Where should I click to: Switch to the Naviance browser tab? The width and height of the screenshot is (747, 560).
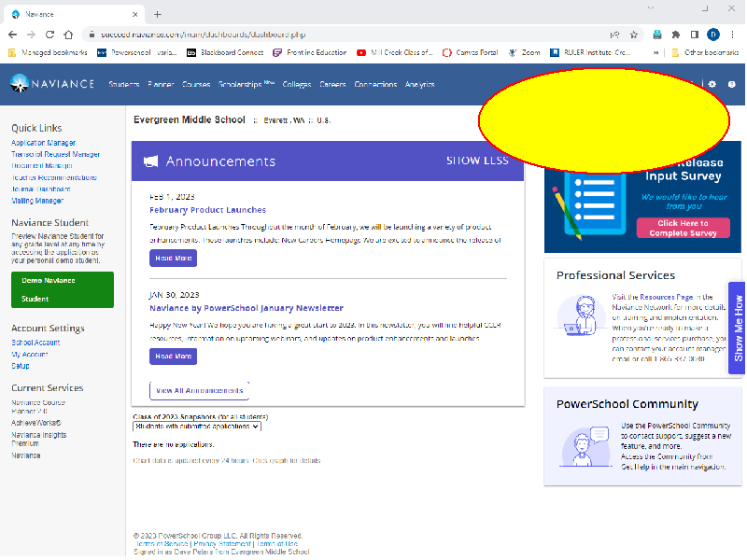pyautogui.click(x=74, y=14)
